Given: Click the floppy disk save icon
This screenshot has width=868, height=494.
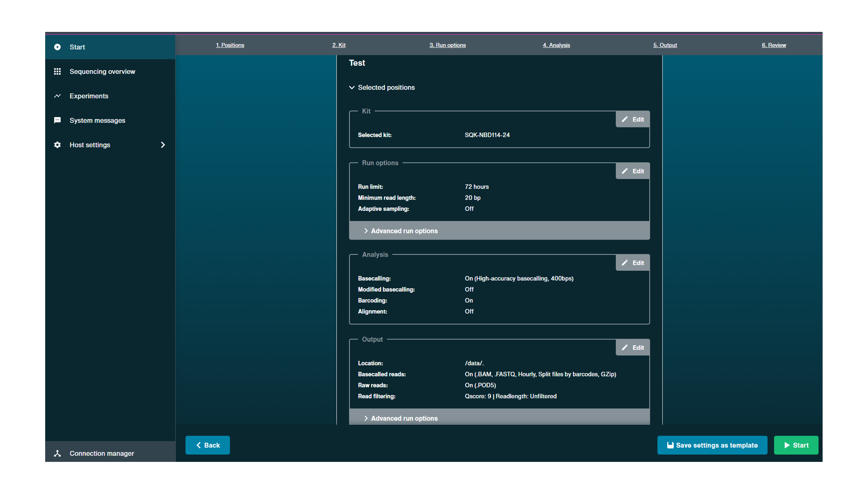Looking at the screenshot, I should pyautogui.click(x=670, y=445).
